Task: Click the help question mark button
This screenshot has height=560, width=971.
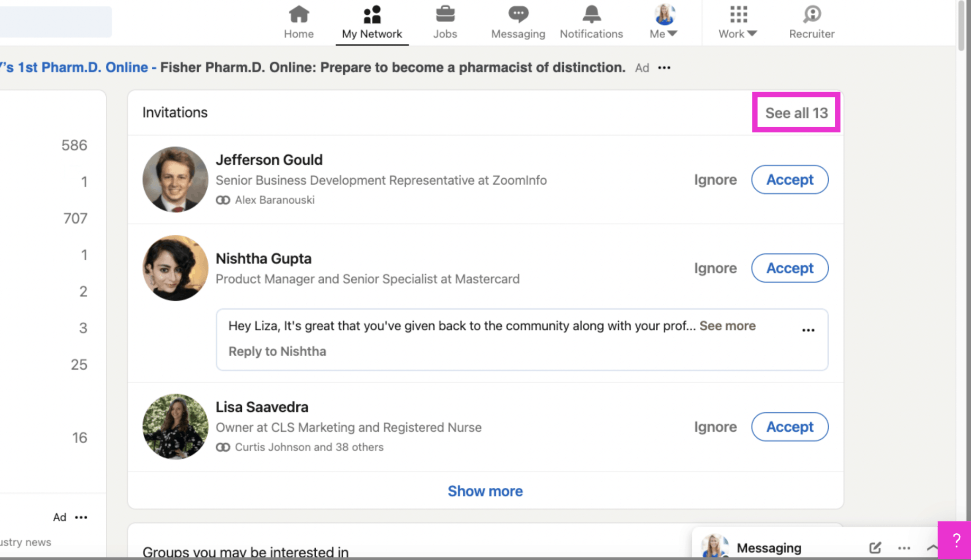Action: point(955,540)
